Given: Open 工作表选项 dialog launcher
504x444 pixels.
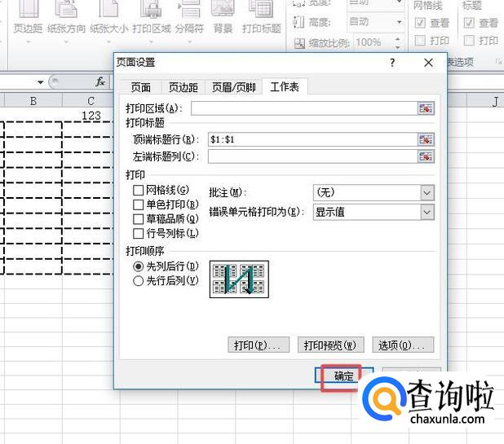Looking at the screenshot, I should point(498,61).
